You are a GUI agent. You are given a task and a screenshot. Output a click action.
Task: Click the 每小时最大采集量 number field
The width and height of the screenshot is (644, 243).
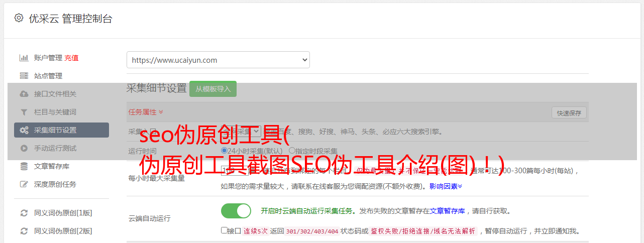(x=235, y=171)
